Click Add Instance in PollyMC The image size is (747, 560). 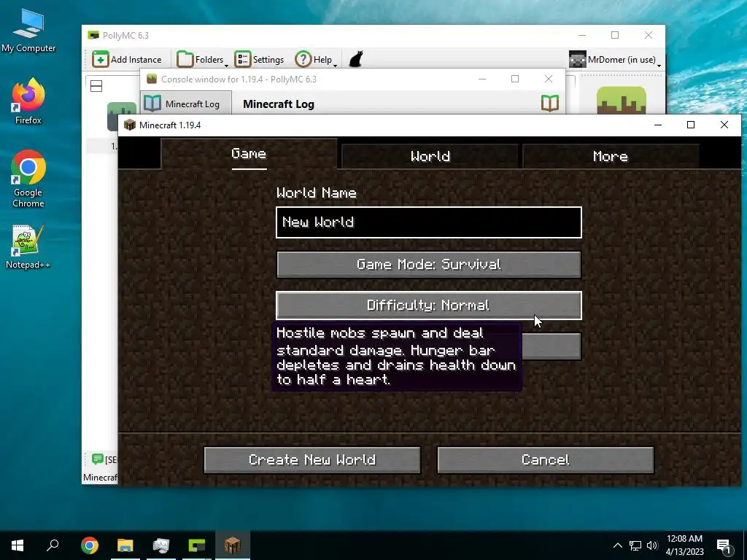pos(127,60)
